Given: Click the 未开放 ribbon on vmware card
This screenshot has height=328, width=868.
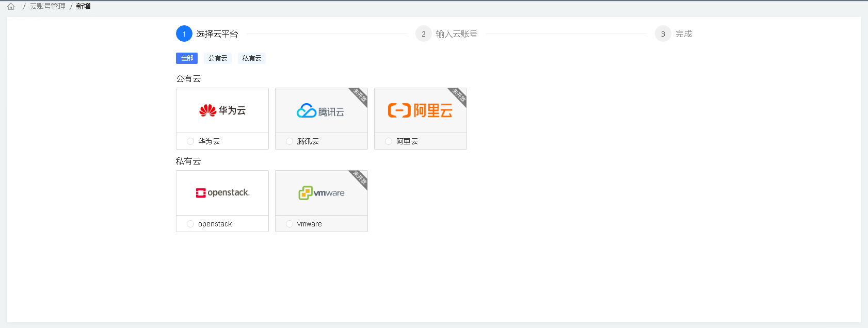Looking at the screenshot, I should coord(360,178).
